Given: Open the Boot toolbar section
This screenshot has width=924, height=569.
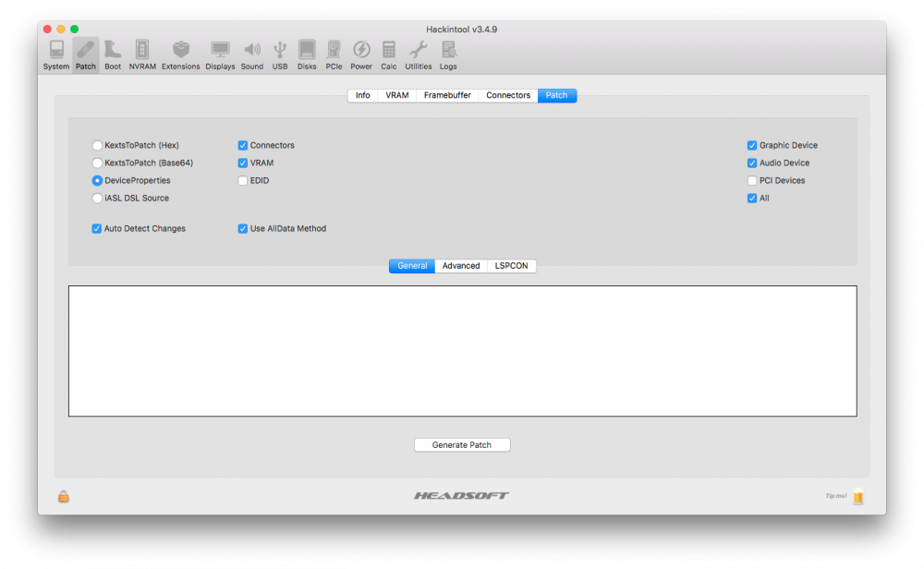Looking at the screenshot, I should coord(113,55).
